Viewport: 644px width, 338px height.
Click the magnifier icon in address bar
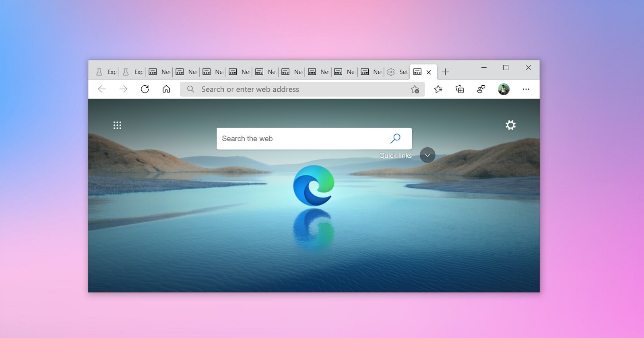click(x=191, y=89)
